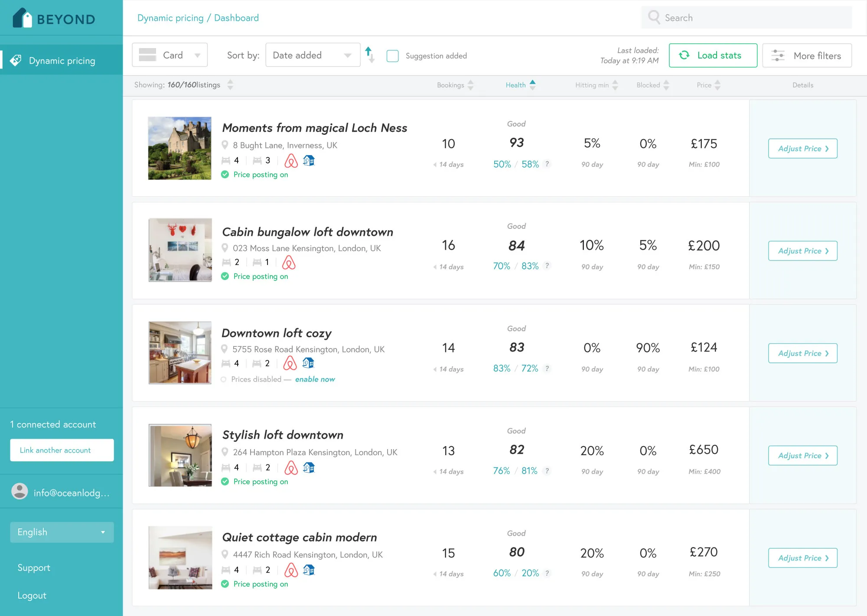Click the Airbnb icon on Loch Ness listing
This screenshot has width=867, height=616.
click(x=291, y=161)
